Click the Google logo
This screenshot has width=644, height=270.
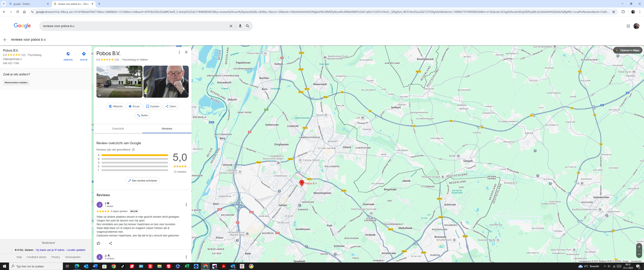pos(22,26)
